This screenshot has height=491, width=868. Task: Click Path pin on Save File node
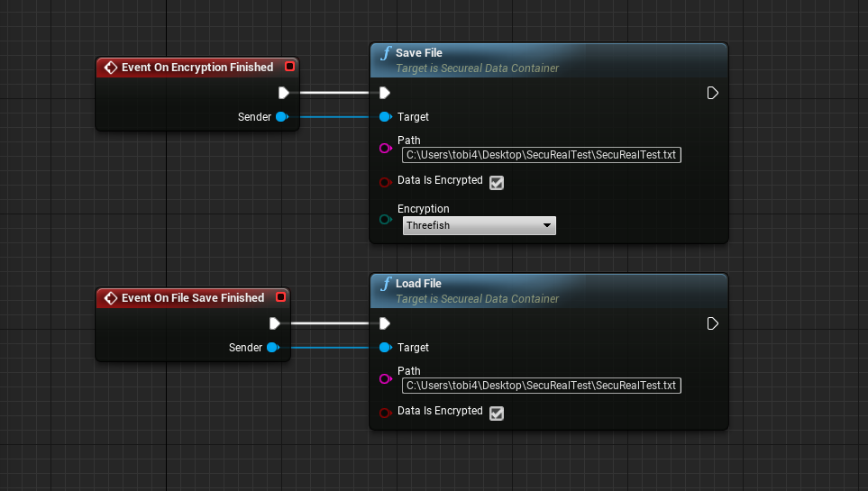click(x=386, y=148)
